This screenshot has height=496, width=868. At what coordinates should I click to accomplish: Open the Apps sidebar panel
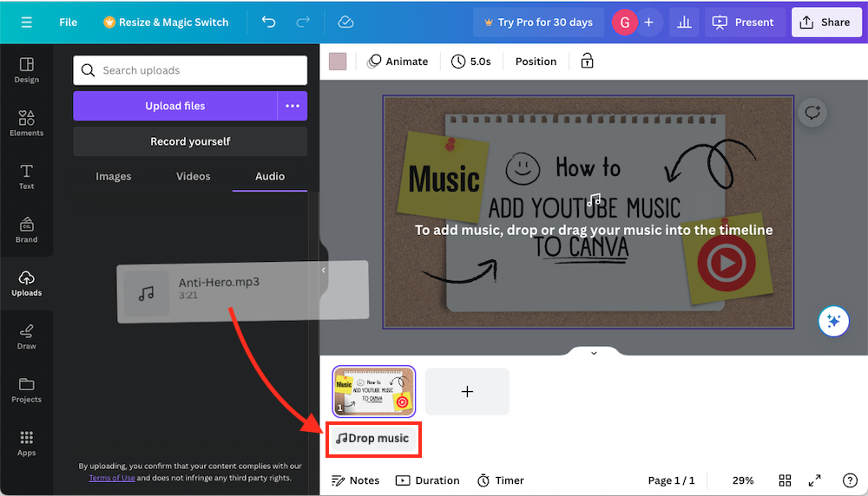(26, 442)
